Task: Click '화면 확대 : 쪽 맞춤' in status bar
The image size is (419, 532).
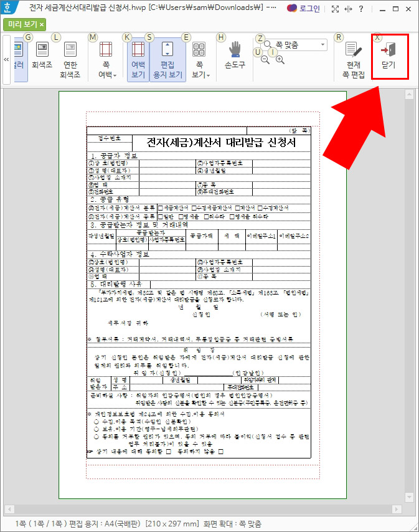Action: (232, 523)
